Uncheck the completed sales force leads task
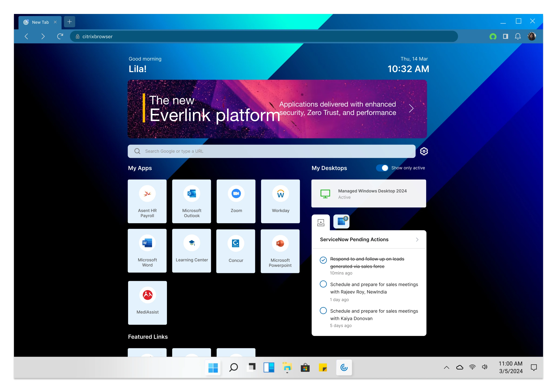 tap(323, 260)
